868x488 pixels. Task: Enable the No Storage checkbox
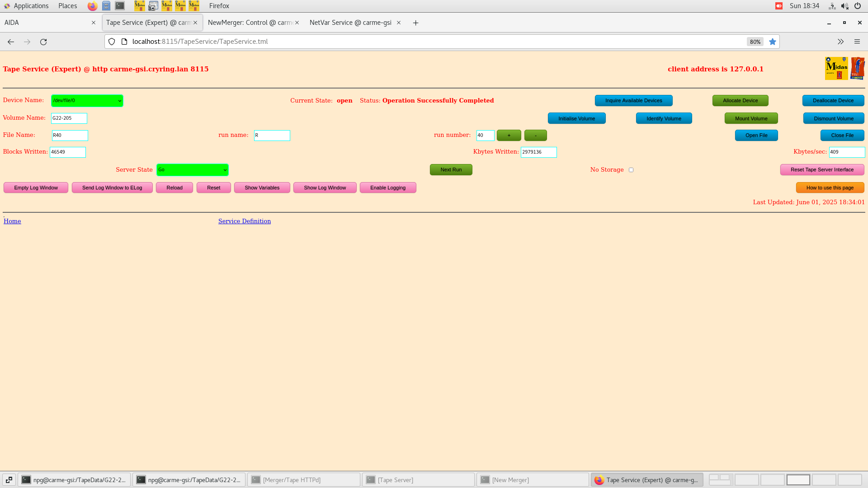point(631,169)
